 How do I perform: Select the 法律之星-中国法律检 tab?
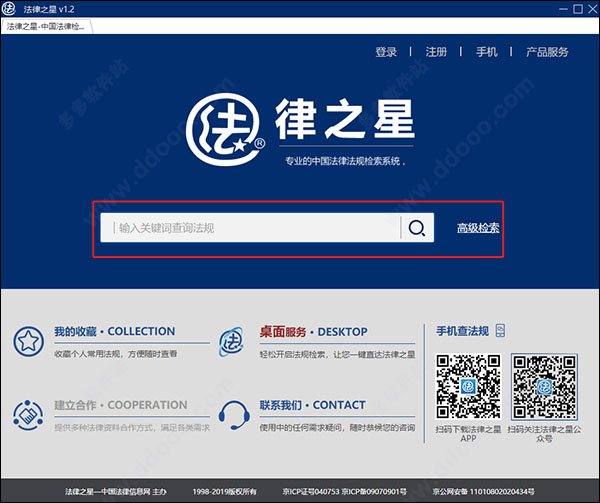[46, 26]
